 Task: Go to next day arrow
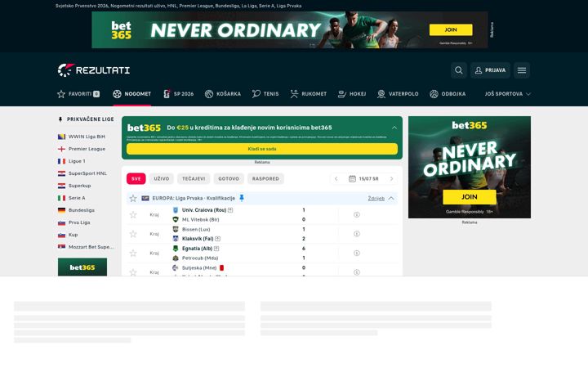[391, 179]
